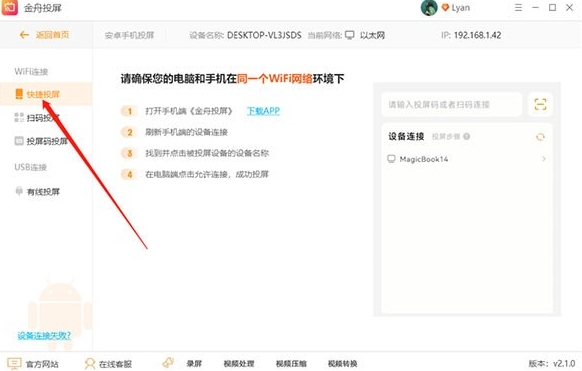
Task: Click the VIP badge beside Lyan
Action: [445, 7]
